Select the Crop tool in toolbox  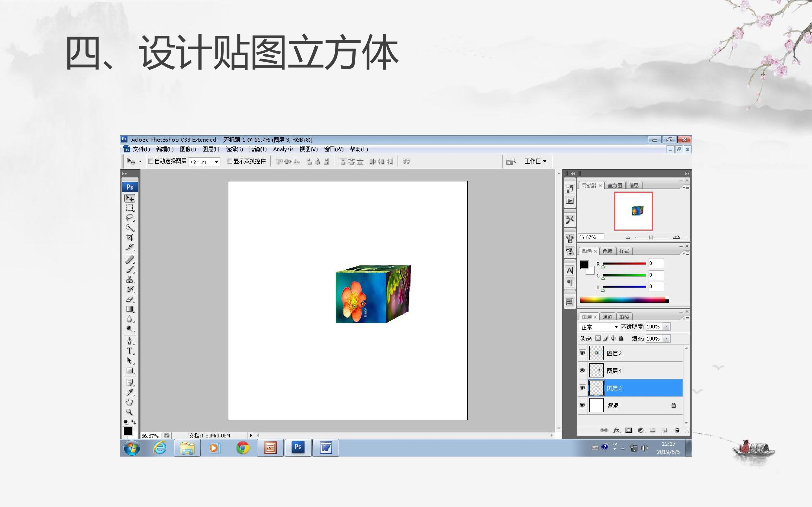coord(129,237)
